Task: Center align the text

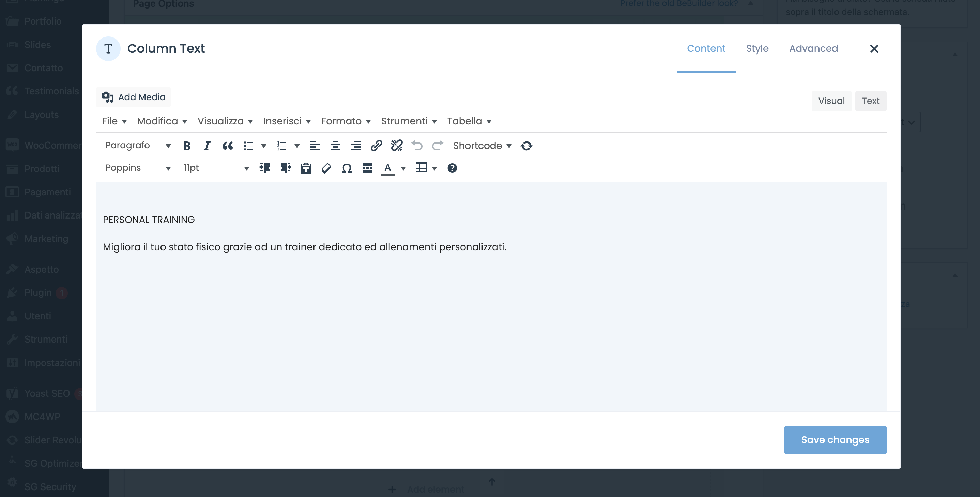Action: [x=335, y=146]
